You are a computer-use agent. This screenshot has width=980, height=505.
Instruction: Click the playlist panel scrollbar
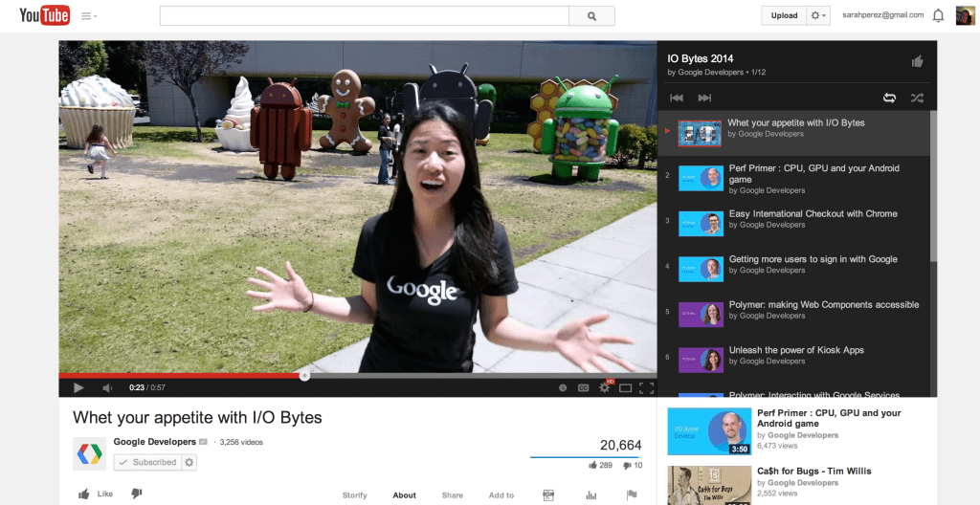click(x=933, y=187)
